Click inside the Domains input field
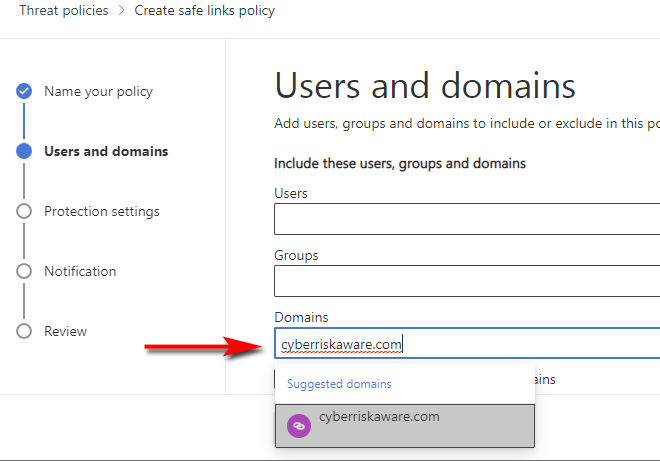This screenshot has height=461, width=660. (467, 343)
